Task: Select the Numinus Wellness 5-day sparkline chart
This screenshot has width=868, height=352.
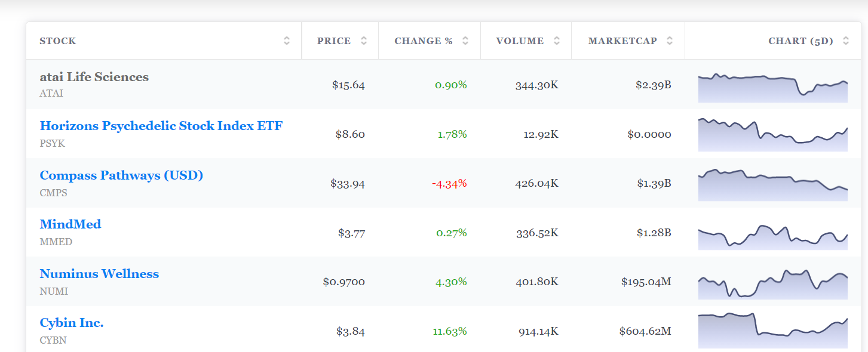Action: 772,284
